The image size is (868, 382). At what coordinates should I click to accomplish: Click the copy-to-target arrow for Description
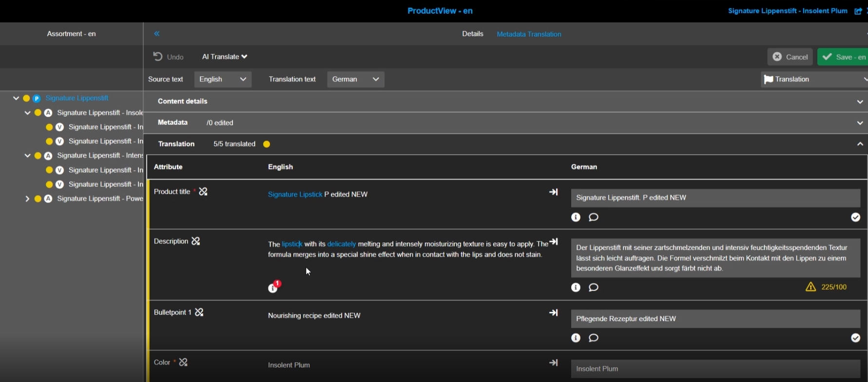click(x=554, y=242)
